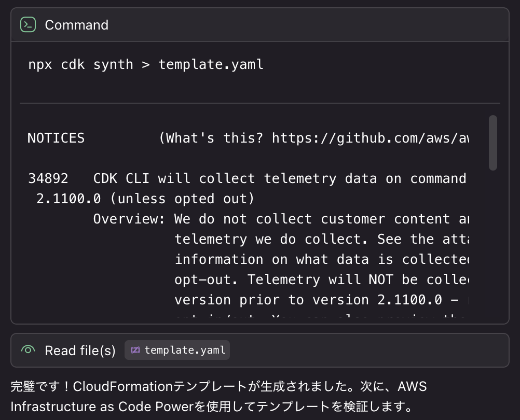This screenshot has width=520, height=420.
Task: Click the Read file(s) row label
Action: [80, 351]
